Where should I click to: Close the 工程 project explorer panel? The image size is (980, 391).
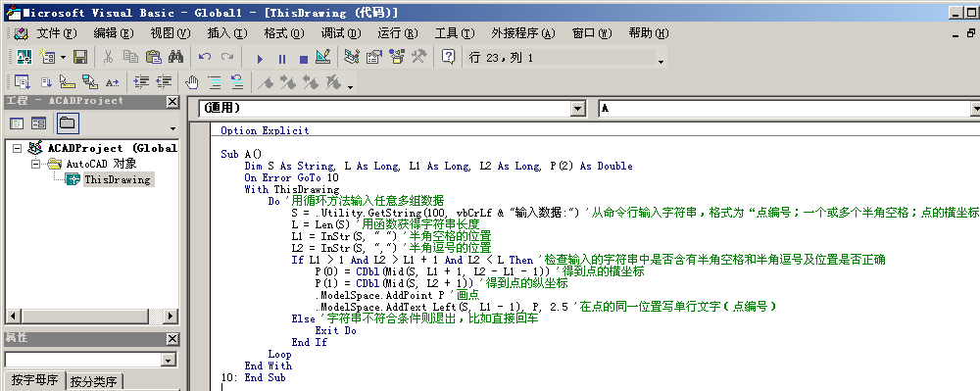point(172,102)
